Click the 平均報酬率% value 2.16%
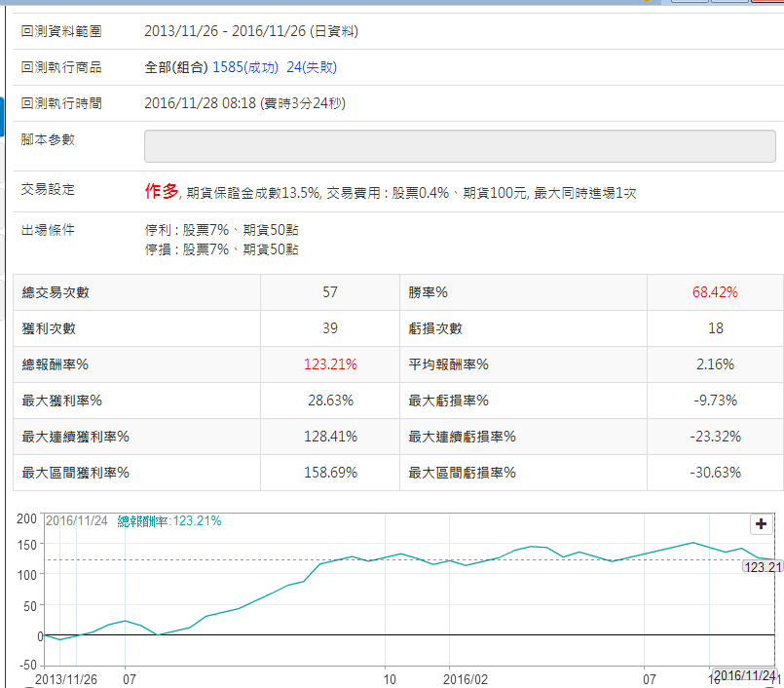 pos(715,364)
